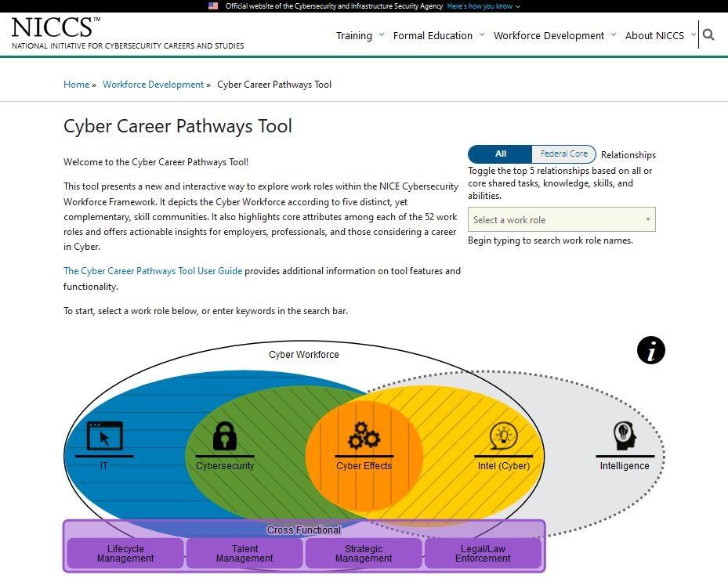Screen dimensions: 728x582
Task: Open the Cyber Career Pathways Tool User Guide
Action: coord(152,270)
